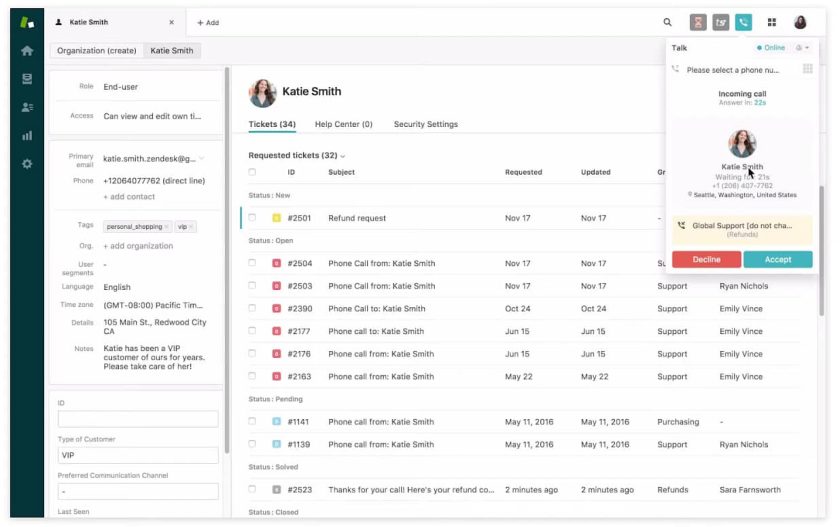Open the search magnifier

pos(667,22)
